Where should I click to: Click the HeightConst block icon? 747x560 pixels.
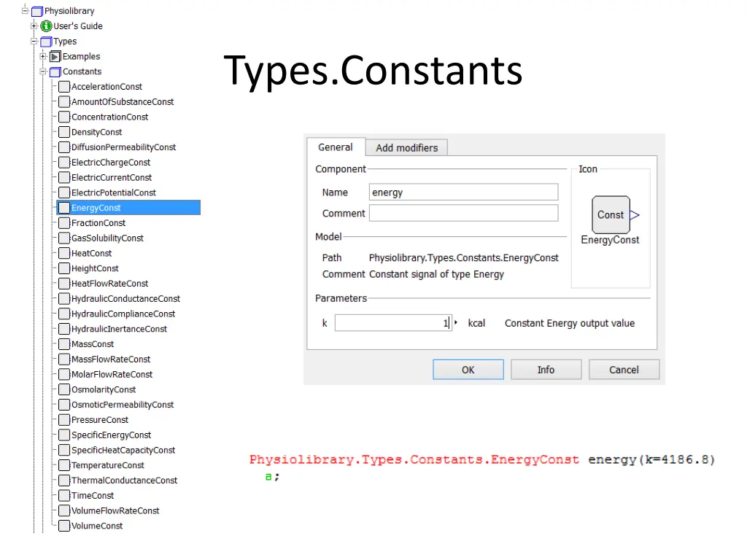coord(64,268)
